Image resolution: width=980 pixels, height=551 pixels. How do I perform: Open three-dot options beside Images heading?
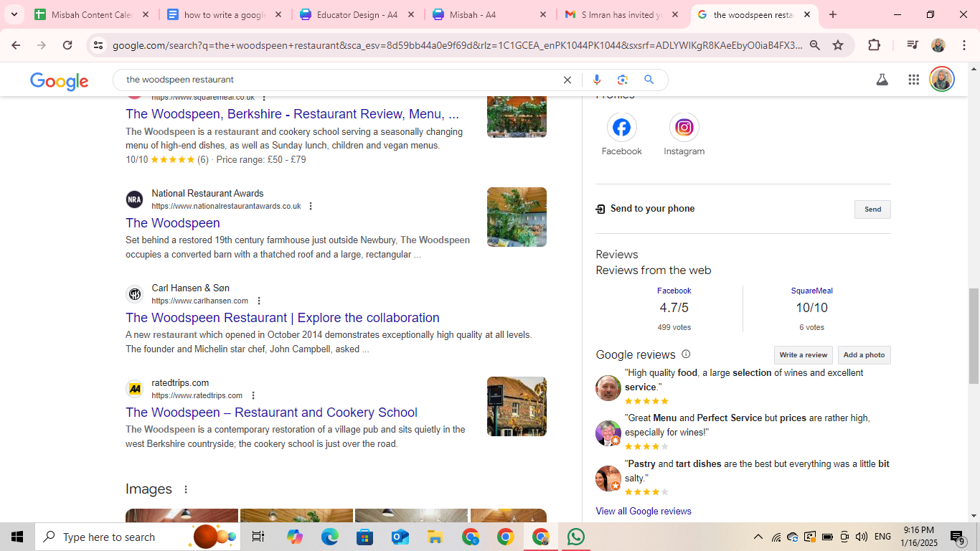186,489
